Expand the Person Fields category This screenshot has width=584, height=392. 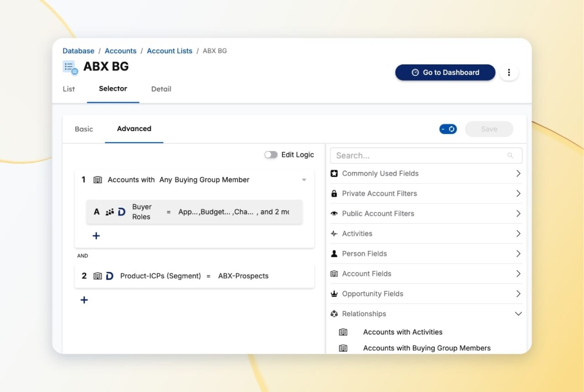(x=518, y=254)
